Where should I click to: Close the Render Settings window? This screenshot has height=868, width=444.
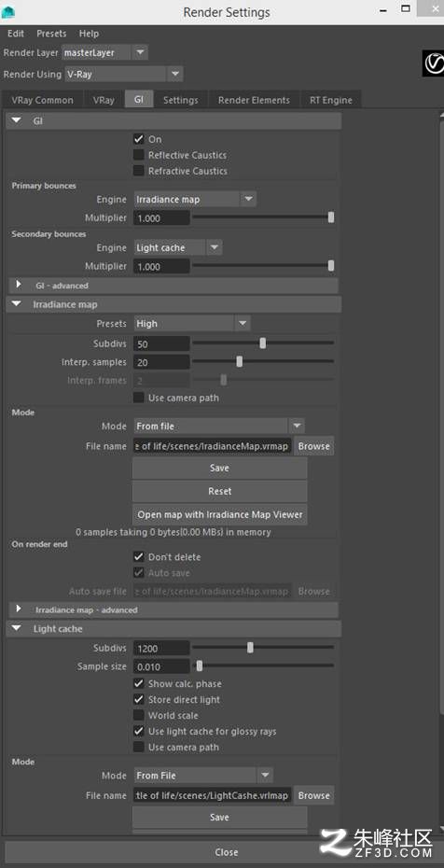pyautogui.click(x=227, y=852)
